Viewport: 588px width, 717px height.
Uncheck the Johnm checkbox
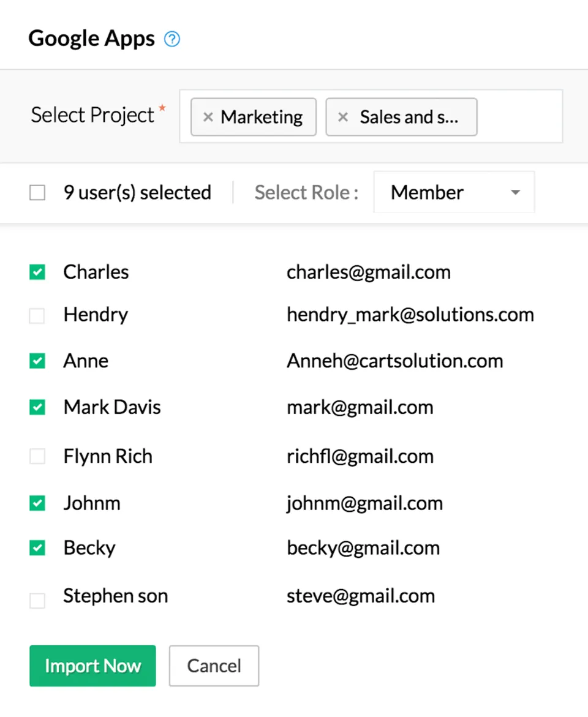37,503
